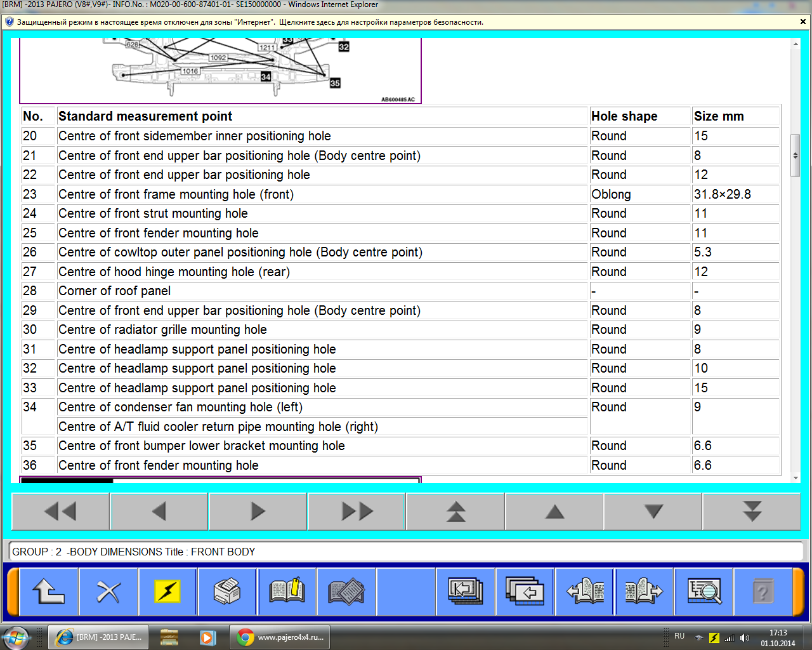The image size is (812, 650).
Task: Go to next book page icon
Action: (x=644, y=592)
